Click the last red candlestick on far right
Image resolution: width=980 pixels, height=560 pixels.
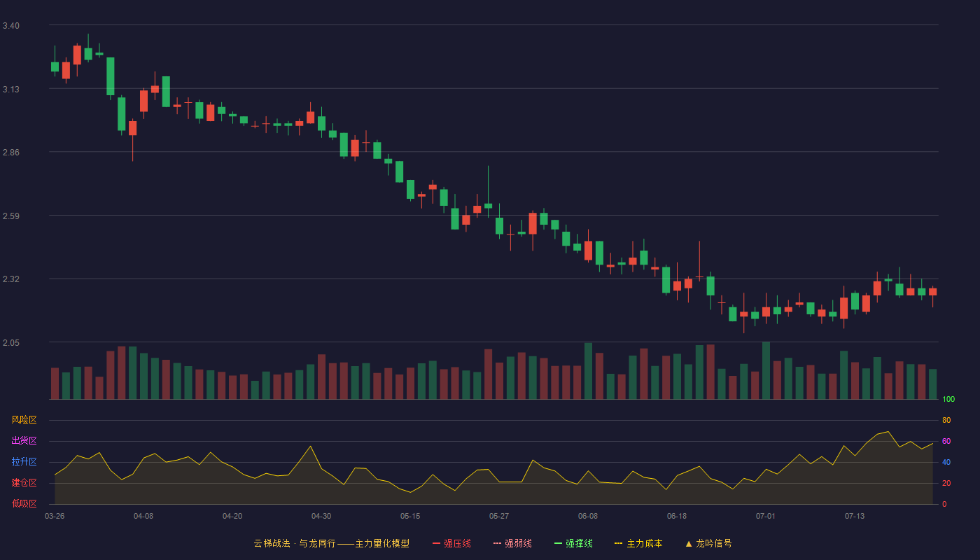932,292
